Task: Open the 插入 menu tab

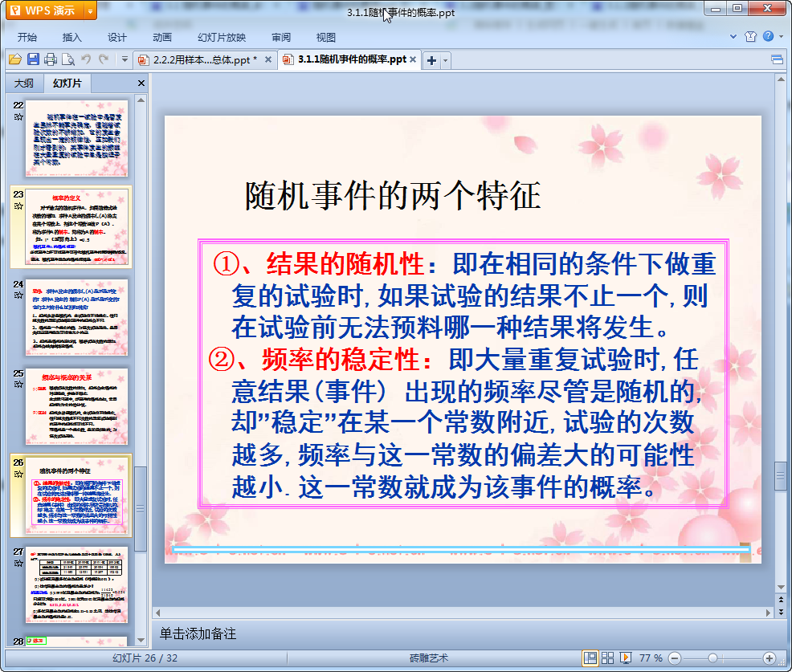Action: point(71,38)
